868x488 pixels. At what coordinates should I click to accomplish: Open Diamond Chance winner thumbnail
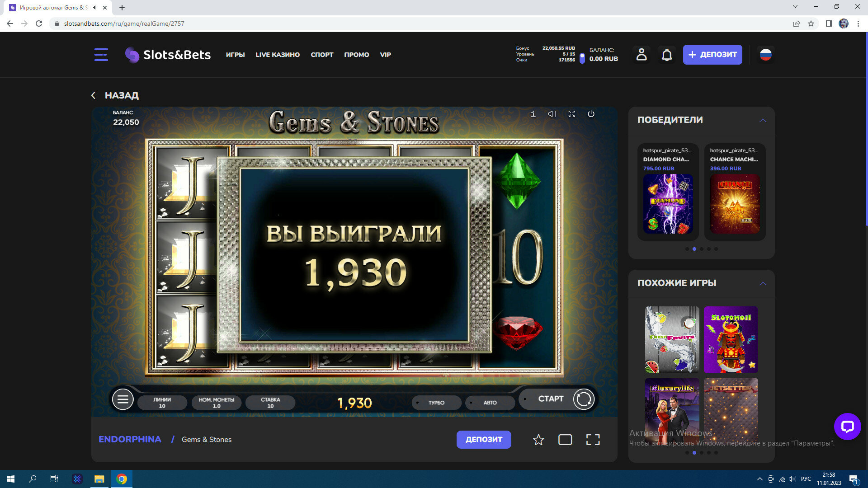point(668,204)
